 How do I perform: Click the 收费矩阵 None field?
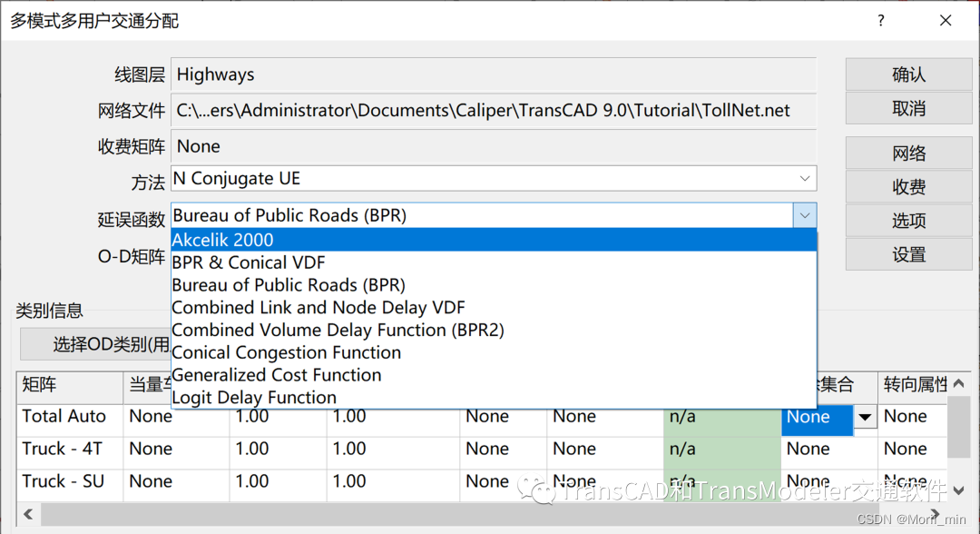pos(494,145)
